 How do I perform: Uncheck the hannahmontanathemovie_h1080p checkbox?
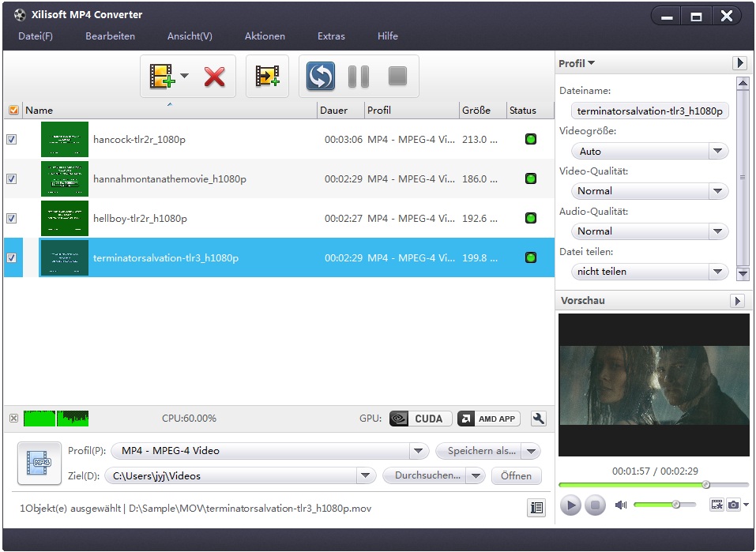[12, 178]
